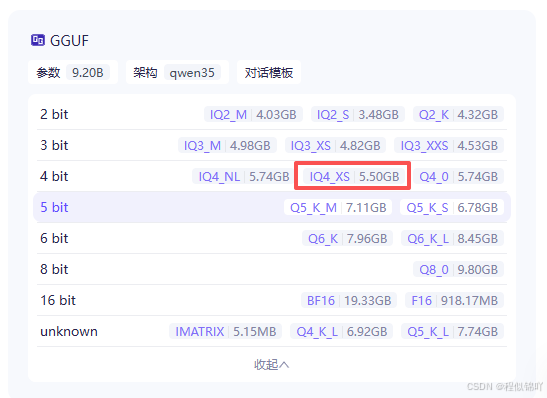Click the 8 bit row label
The image size is (547, 398).
pyautogui.click(x=54, y=270)
